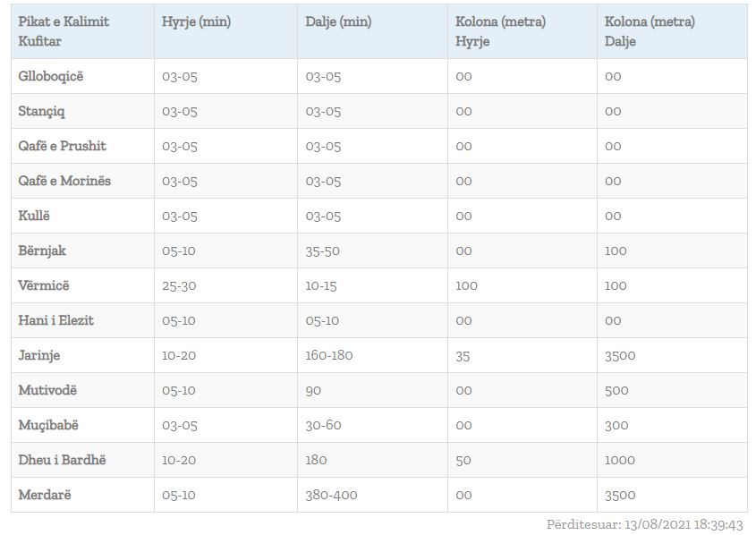Screen dimensions: 756x535
Task: Click the Glloboqicë border crossing name
Action: (x=51, y=76)
